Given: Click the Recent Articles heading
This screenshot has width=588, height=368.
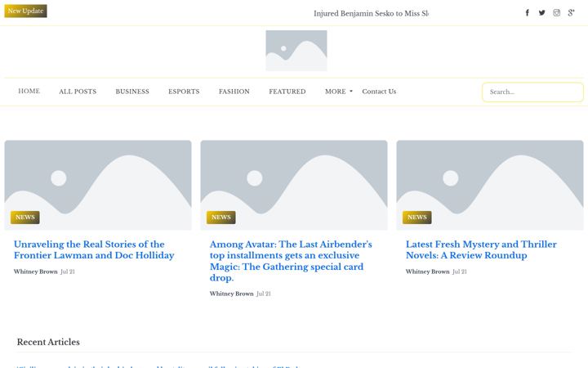Looking at the screenshot, I should 48,342.
